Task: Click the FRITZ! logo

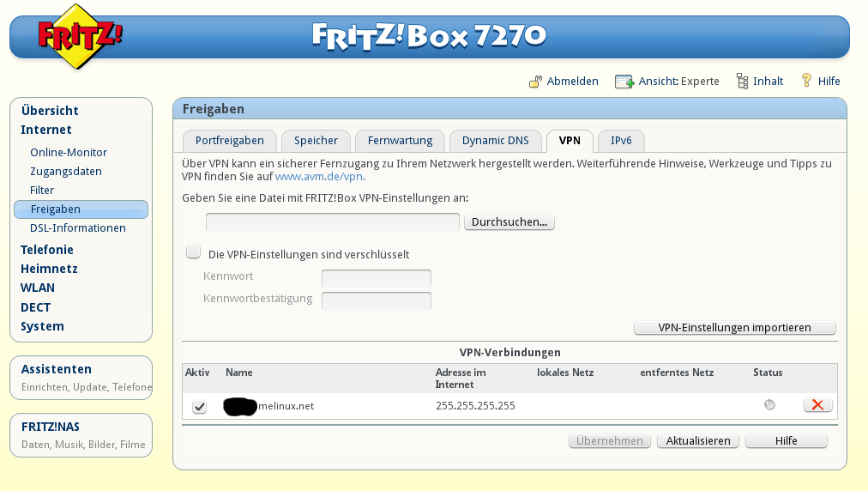Action: point(81,37)
